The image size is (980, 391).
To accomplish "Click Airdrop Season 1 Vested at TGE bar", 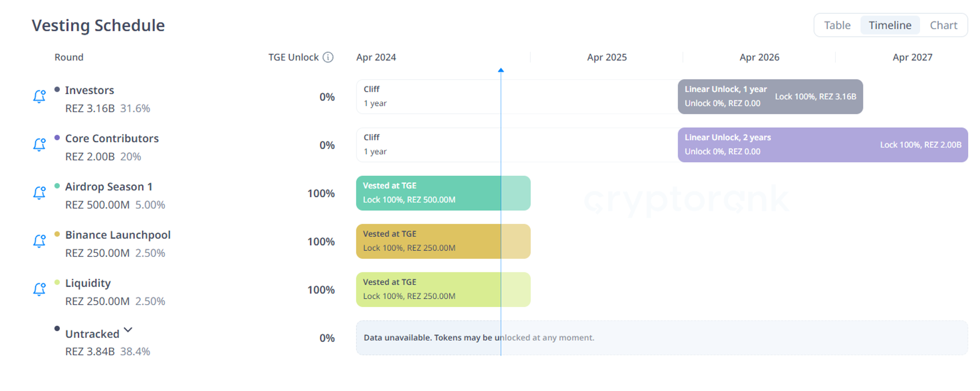I will click(x=443, y=193).
